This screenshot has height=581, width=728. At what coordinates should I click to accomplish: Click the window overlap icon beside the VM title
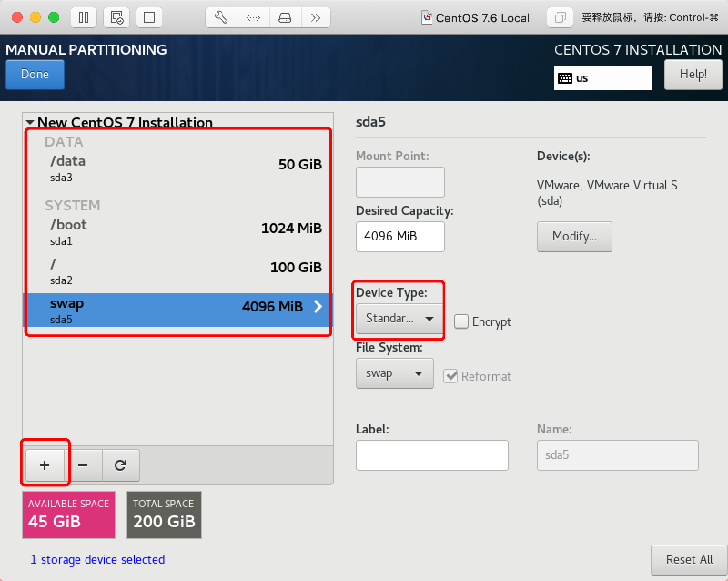click(x=560, y=17)
